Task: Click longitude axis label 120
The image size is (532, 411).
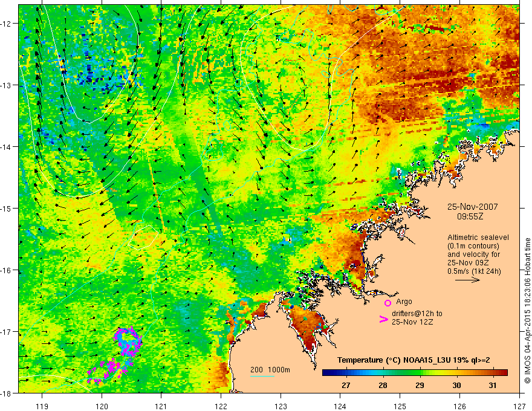Action: click(102, 406)
